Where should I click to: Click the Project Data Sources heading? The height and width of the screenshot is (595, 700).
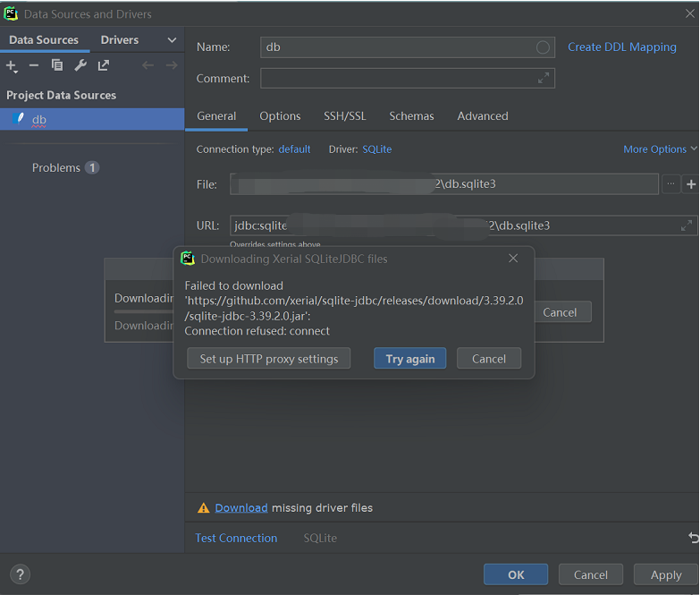[61, 95]
